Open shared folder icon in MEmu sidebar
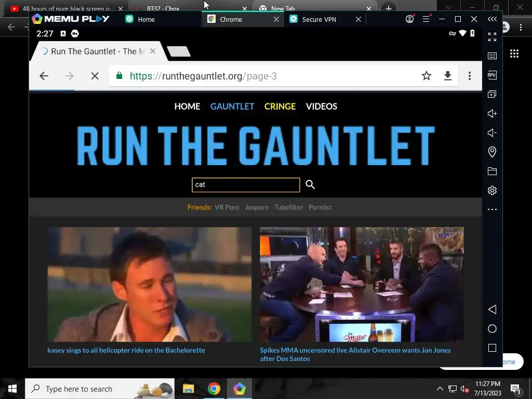This screenshot has width=532, height=399. coord(492,171)
